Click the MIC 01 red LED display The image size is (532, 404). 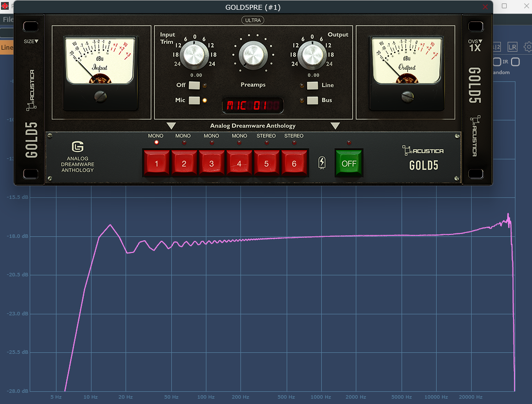tap(253, 105)
